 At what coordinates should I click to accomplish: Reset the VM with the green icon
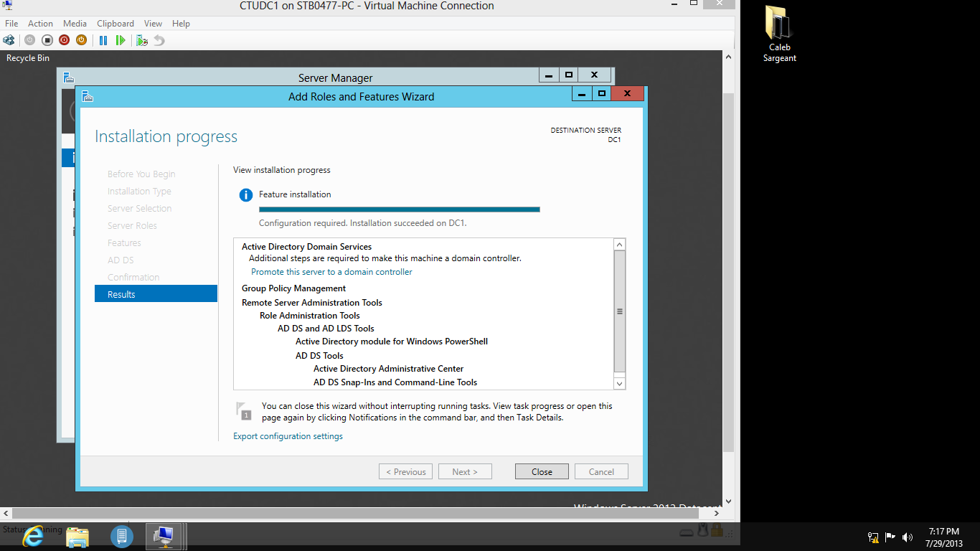click(x=121, y=40)
